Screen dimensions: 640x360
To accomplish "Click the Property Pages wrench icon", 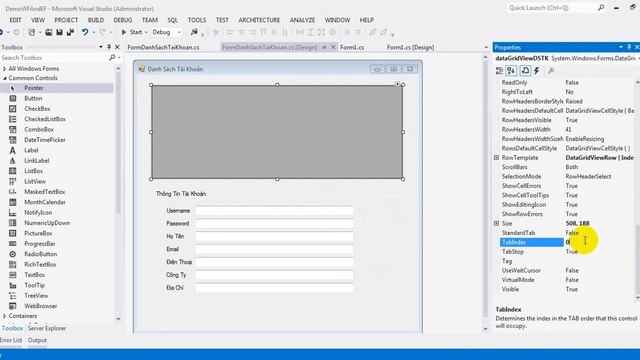I will click(x=551, y=71).
